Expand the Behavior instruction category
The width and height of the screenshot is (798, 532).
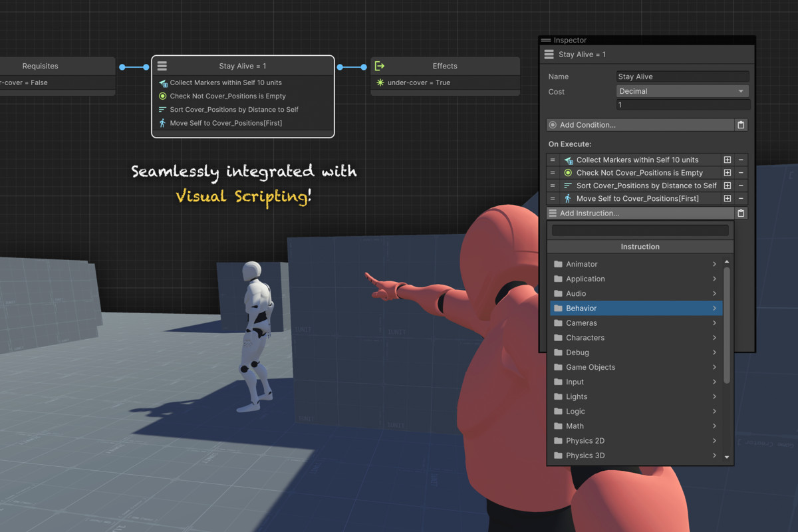(x=636, y=309)
